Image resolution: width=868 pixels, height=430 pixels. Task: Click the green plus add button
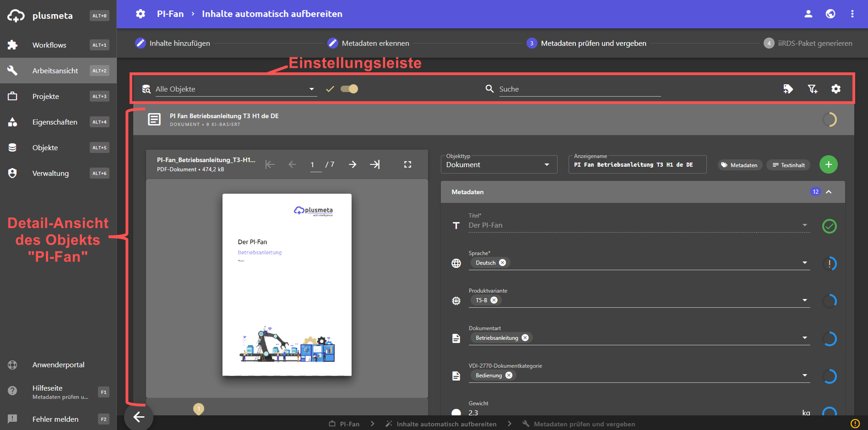(829, 164)
